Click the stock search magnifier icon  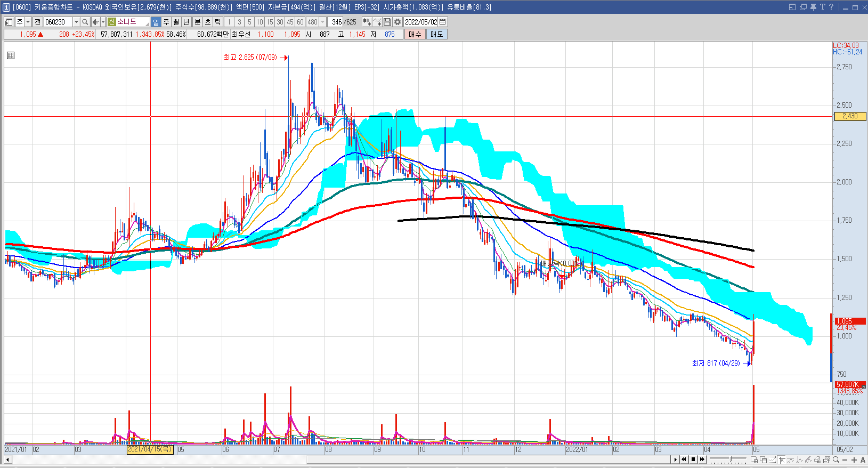tap(85, 22)
